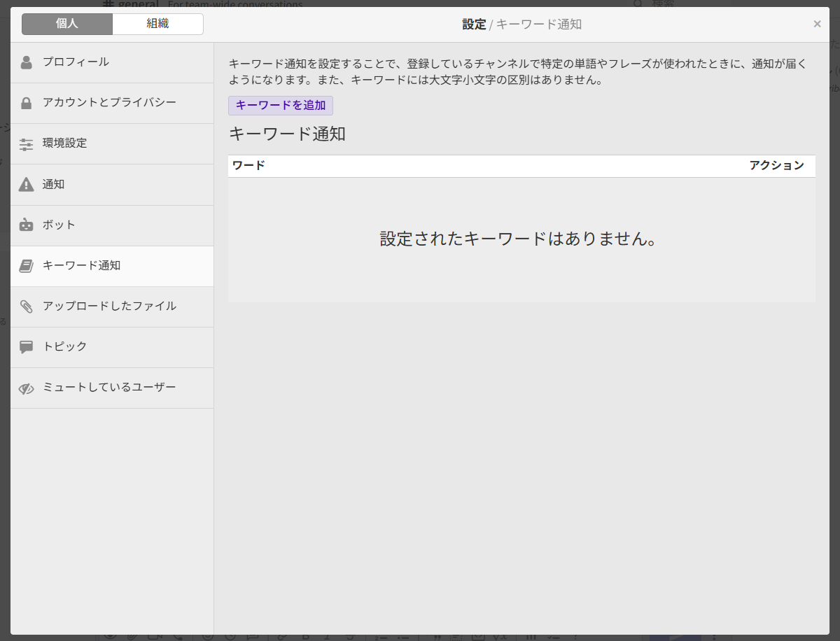The height and width of the screenshot is (641, 840).
Task: Click the robot icon beside ボット
Action: pos(26,225)
